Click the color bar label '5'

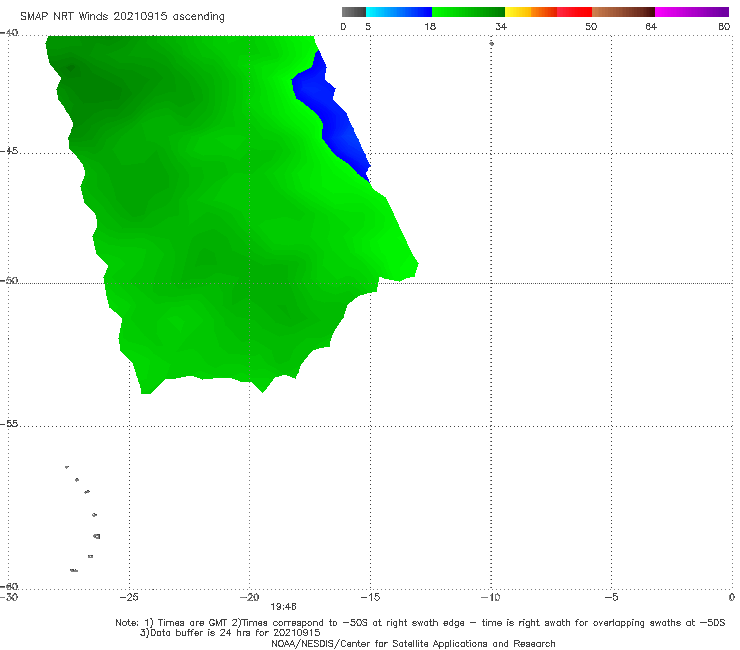[368, 27]
